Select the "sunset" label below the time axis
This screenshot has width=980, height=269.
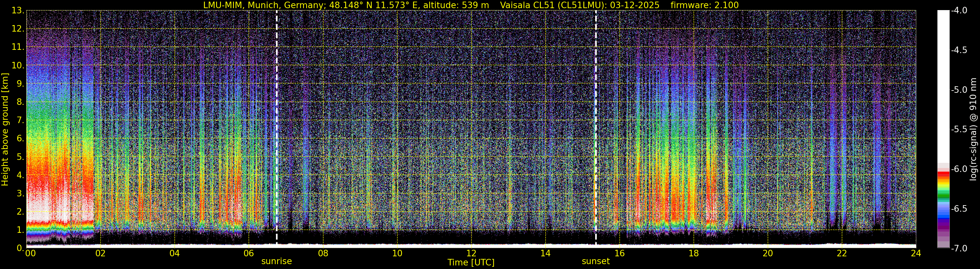point(595,262)
